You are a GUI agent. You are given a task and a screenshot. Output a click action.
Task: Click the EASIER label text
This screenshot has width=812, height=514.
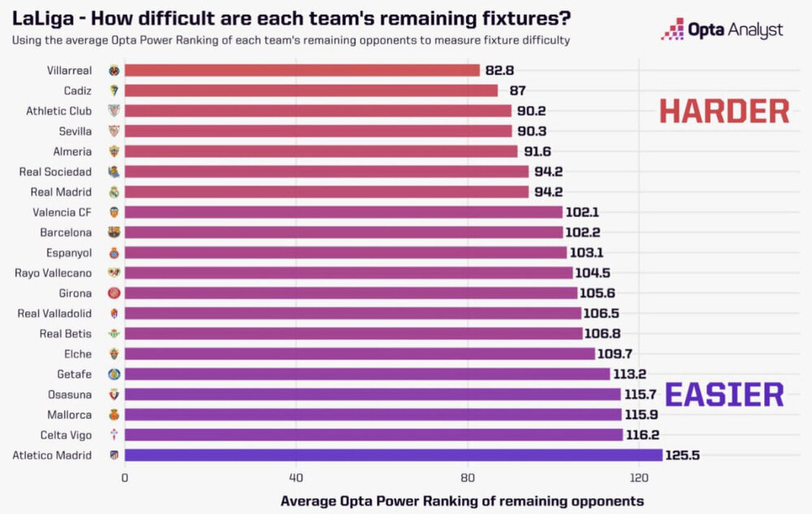[724, 395]
